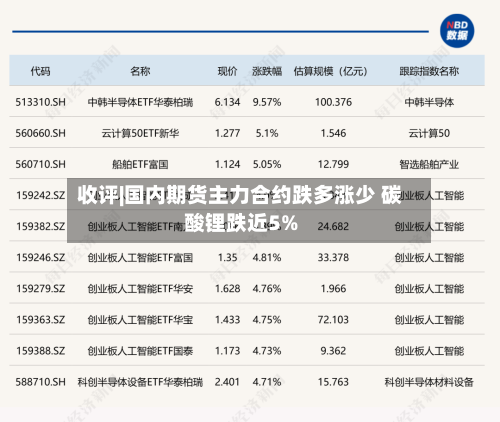Screen dimensions: 500x422
Task: Click the 4.75% change value
Action: (267, 320)
